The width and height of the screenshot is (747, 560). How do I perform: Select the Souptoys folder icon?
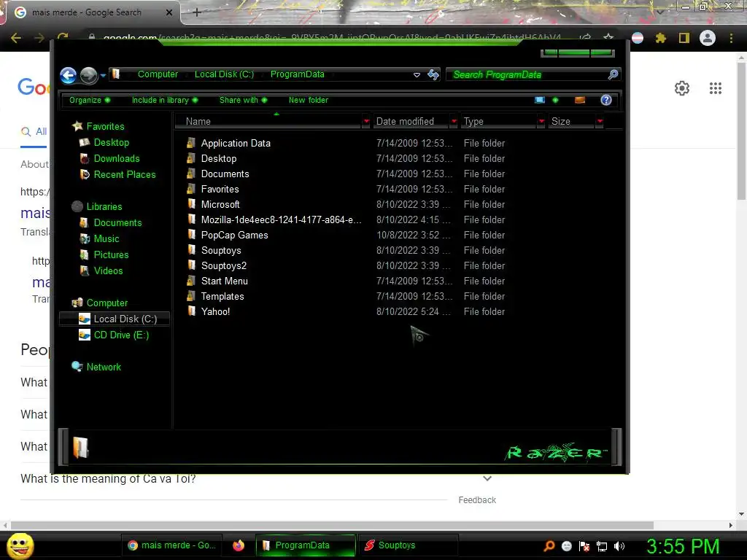click(191, 250)
